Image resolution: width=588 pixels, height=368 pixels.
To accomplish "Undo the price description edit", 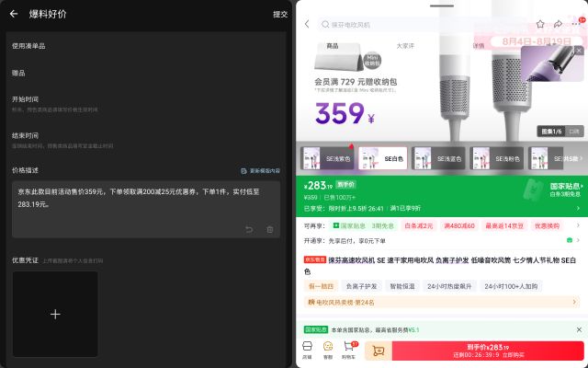I will coord(249,229).
